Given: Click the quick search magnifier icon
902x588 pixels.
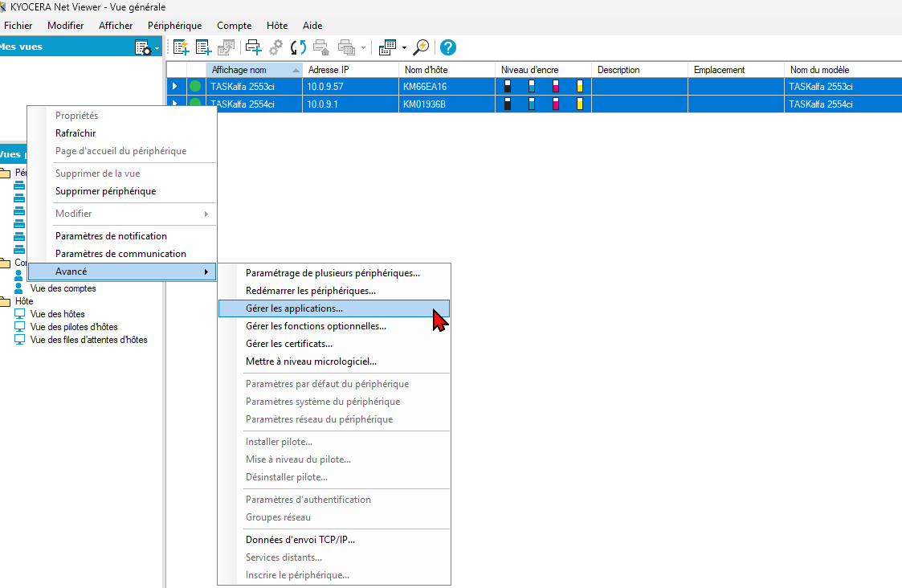Looking at the screenshot, I should click(x=421, y=47).
